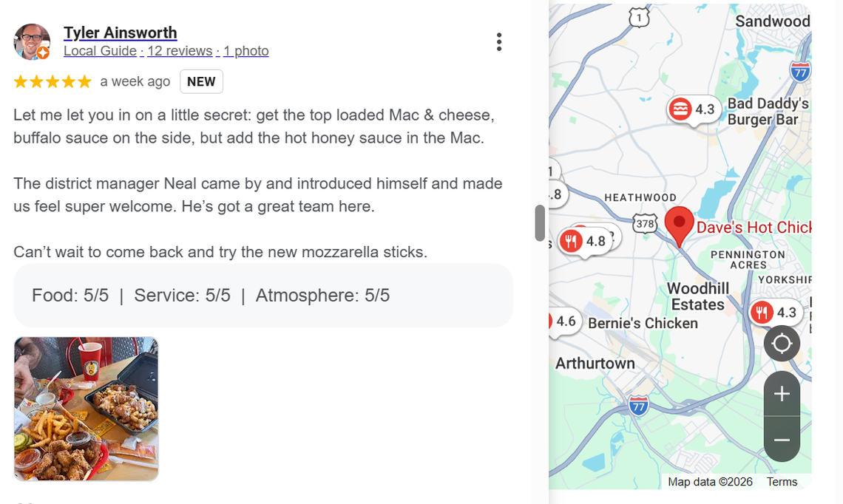843x504 pixels.
Task: Open Tyler Ainsworth's profile
Action: coord(120,33)
